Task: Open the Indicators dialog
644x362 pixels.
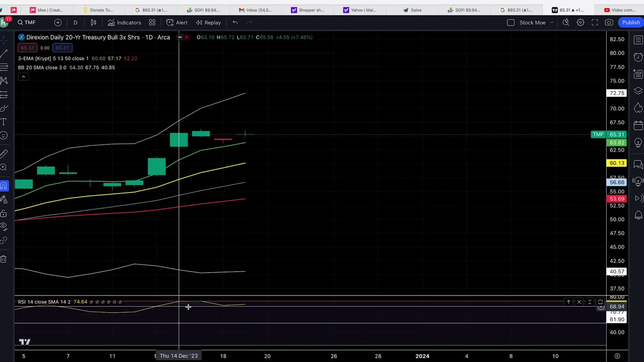Action: 124,23
